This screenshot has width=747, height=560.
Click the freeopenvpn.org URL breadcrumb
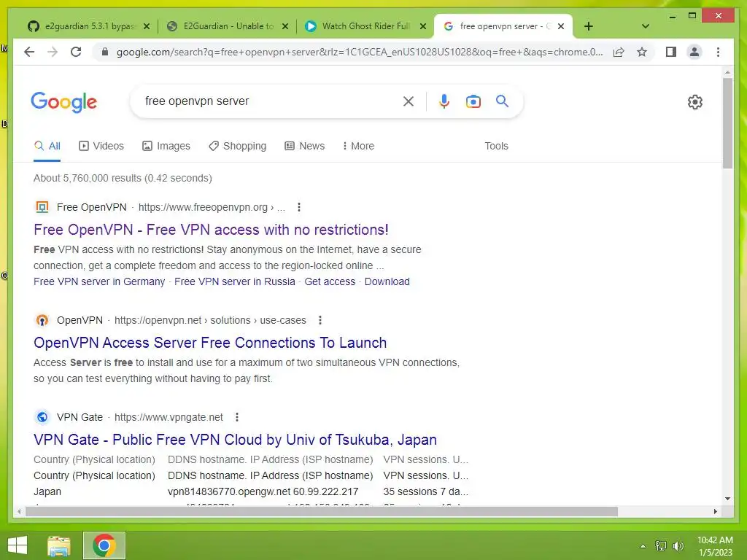(x=212, y=207)
